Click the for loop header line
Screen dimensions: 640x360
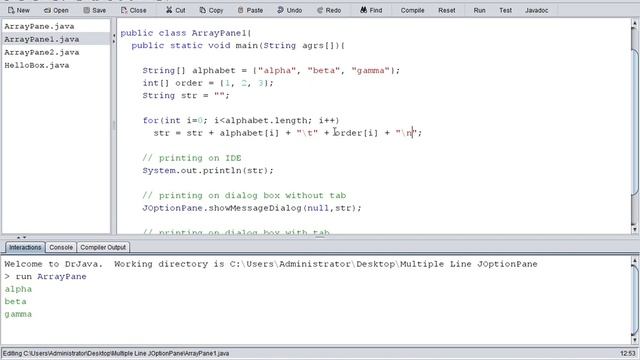pos(241,120)
